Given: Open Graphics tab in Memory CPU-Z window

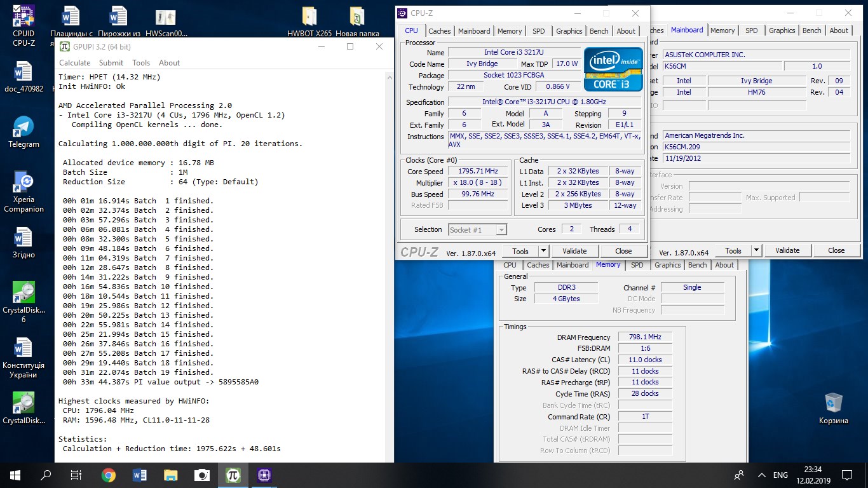Looking at the screenshot, I should 668,266.
